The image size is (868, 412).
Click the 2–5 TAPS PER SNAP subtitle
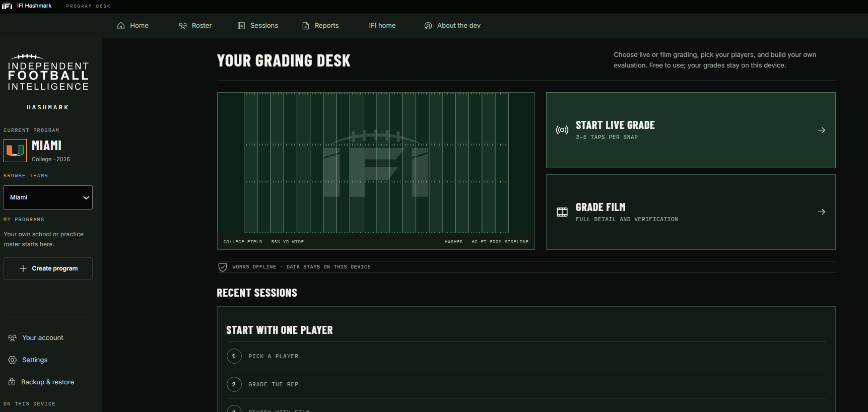pyautogui.click(x=607, y=138)
